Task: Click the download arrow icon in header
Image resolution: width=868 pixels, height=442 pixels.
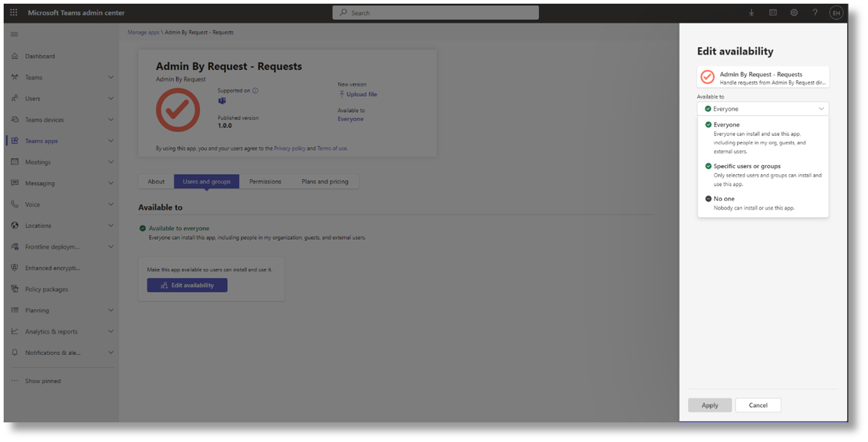Action: click(x=752, y=12)
